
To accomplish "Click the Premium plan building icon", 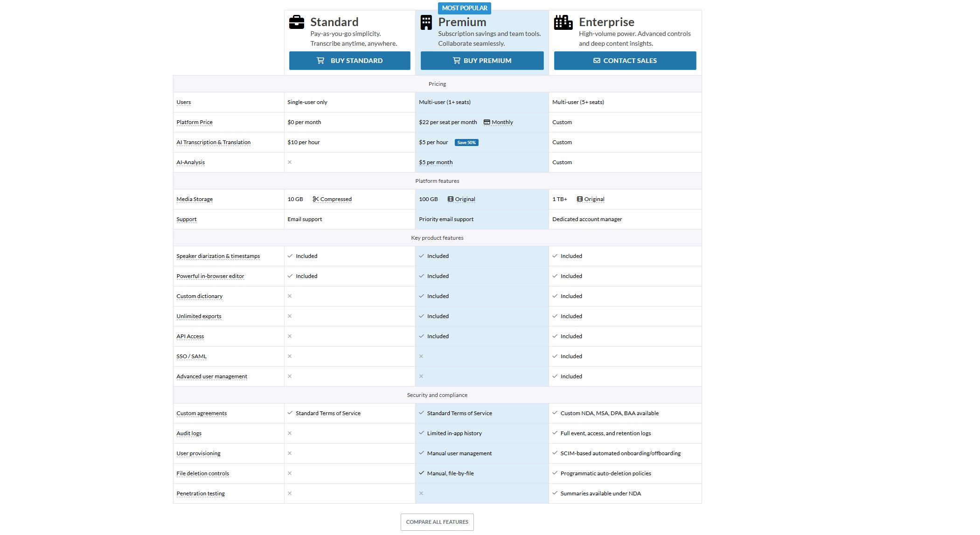I will pyautogui.click(x=426, y=22).
